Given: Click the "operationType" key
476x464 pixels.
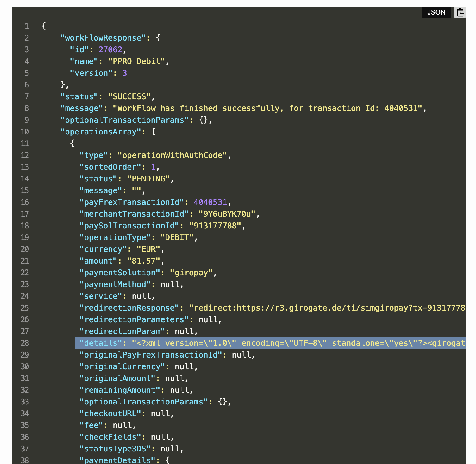Looking at the screenshot, I should pyautogui.click(x=115, y=237).
